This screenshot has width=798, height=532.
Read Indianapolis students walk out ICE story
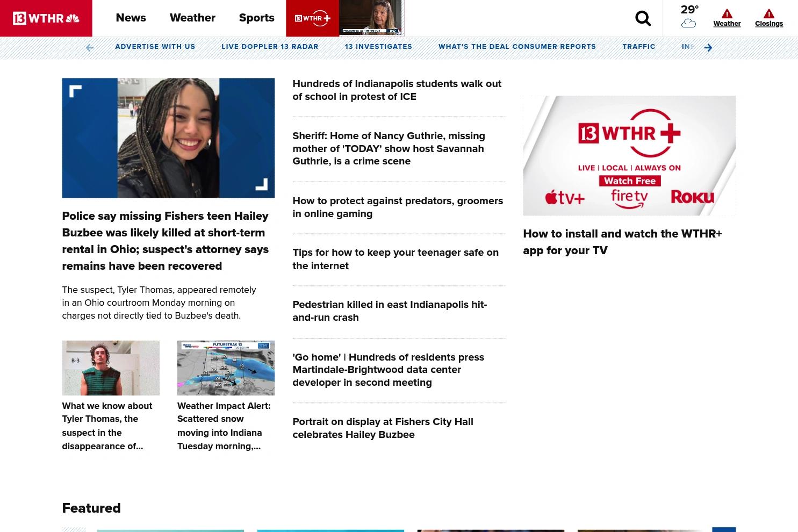click(398, 90)
